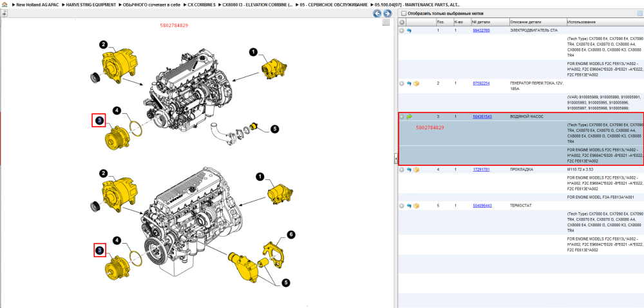Click the 'Использование' column header

[x=605, y=22]
